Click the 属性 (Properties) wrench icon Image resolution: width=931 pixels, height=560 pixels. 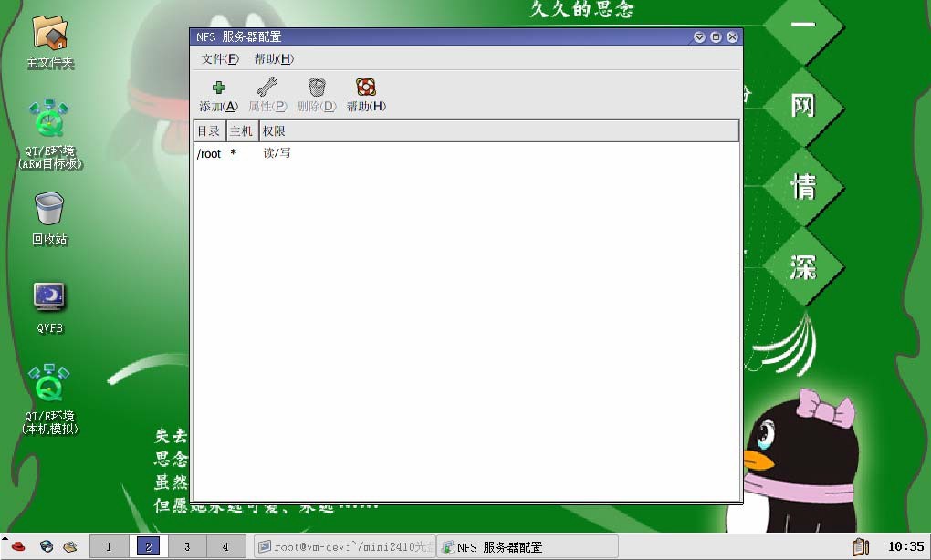267,88
